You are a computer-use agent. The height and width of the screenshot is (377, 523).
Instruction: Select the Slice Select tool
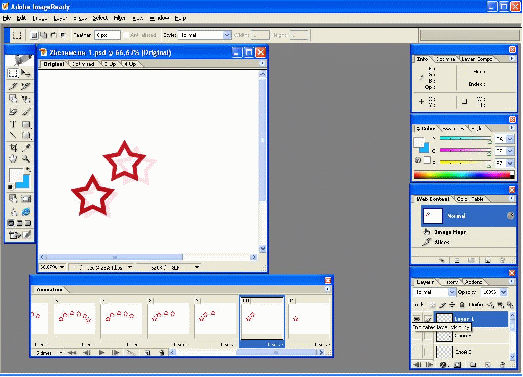pyautogui.click(x=26, y=86)
